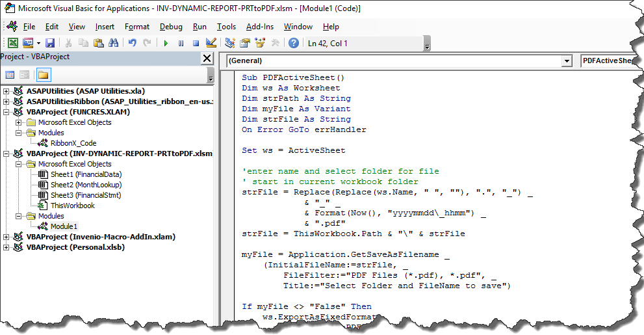The image size is (644, 335).
Task: Toggle Design Mode icon
Action: coord(211,43)
